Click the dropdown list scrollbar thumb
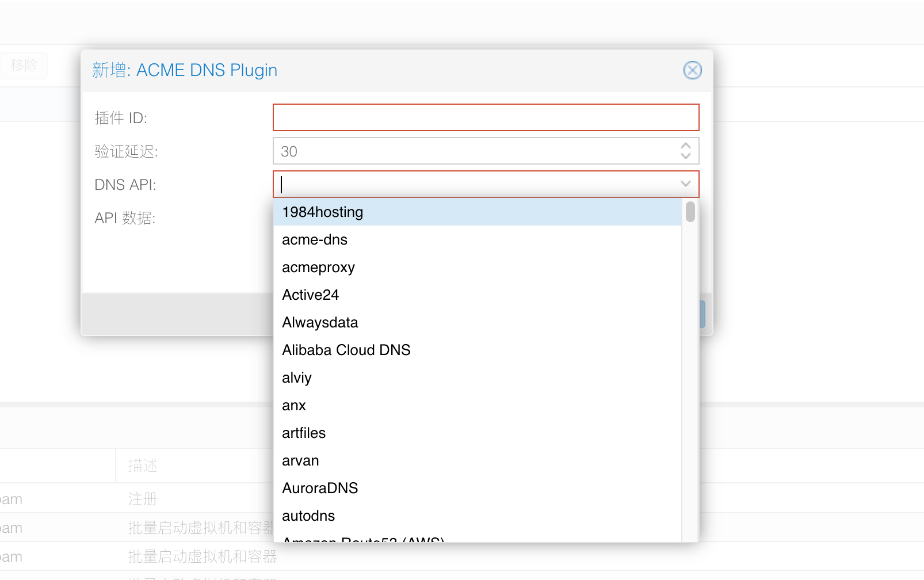The width and height of the screenshot is (924, 580). [690, 211]
